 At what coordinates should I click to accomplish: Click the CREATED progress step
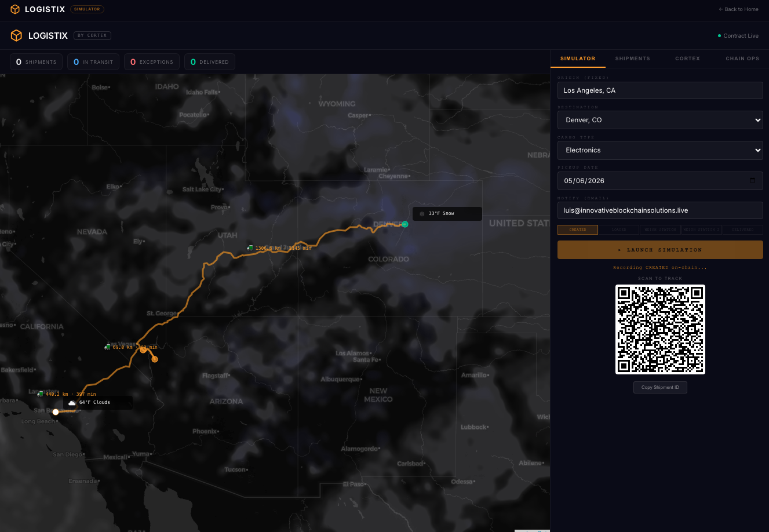[x=578, y=229]
